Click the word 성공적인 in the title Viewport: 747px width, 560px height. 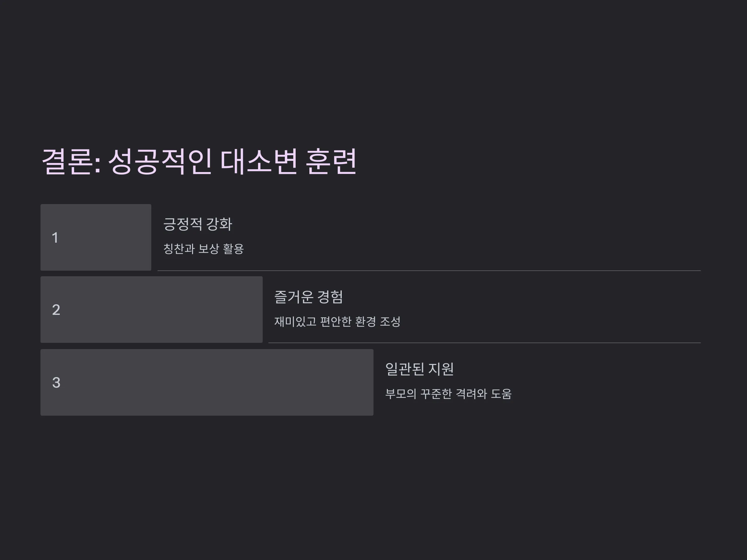point(160,162)
